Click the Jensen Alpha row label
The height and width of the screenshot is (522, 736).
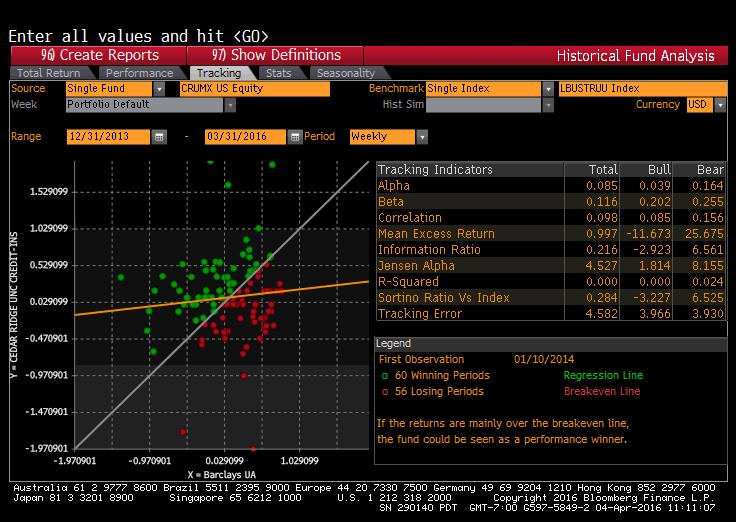[x=416, y=266]
